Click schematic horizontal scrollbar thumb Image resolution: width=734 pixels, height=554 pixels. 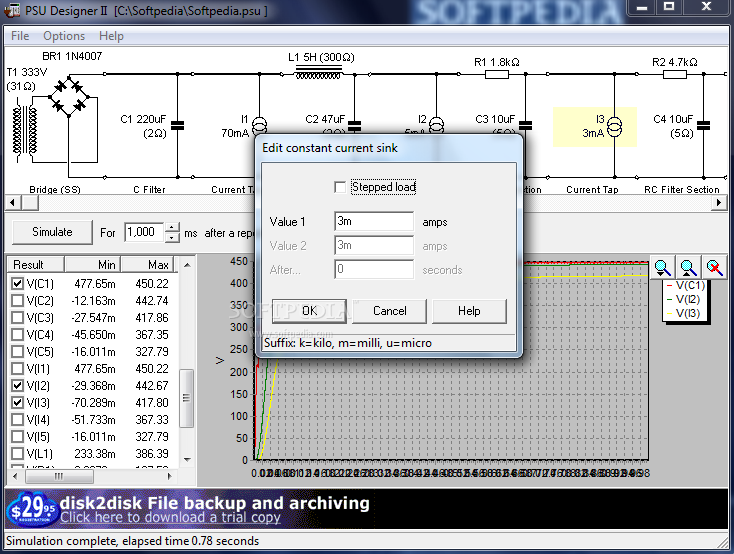[30, 203]
